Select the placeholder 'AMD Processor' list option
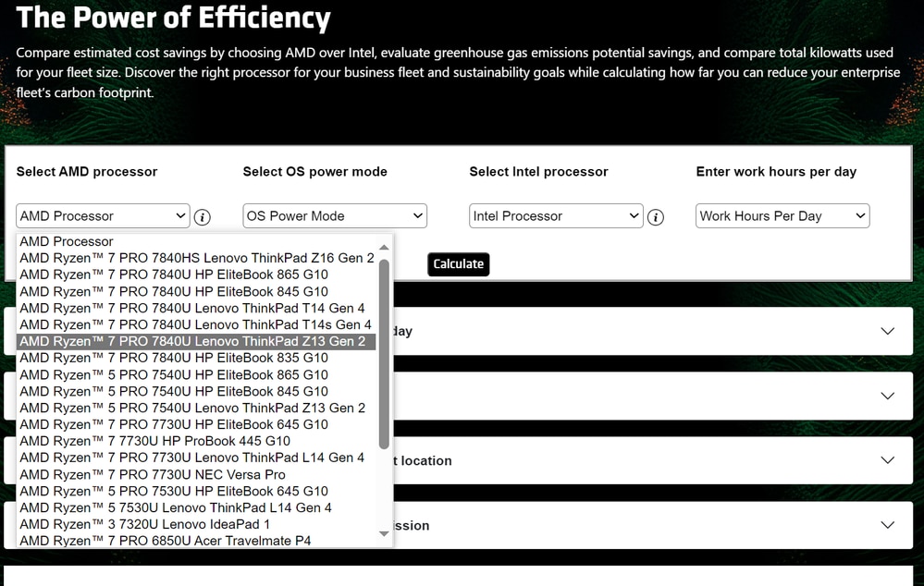The height and width of the screenshot is (586, 924). 196,241
